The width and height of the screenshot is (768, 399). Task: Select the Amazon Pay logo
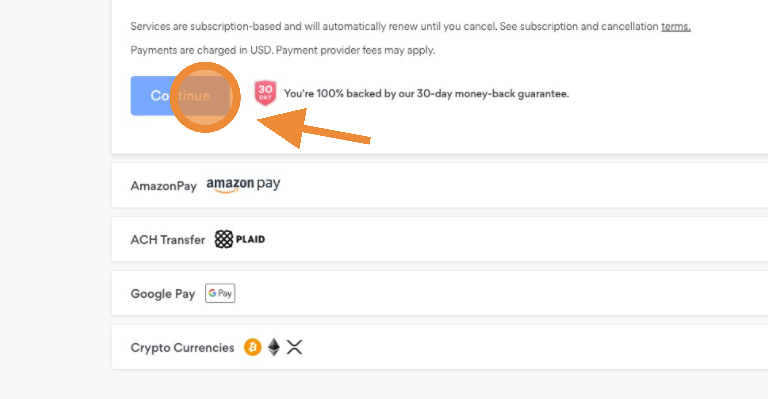click(x=243, y=185)
